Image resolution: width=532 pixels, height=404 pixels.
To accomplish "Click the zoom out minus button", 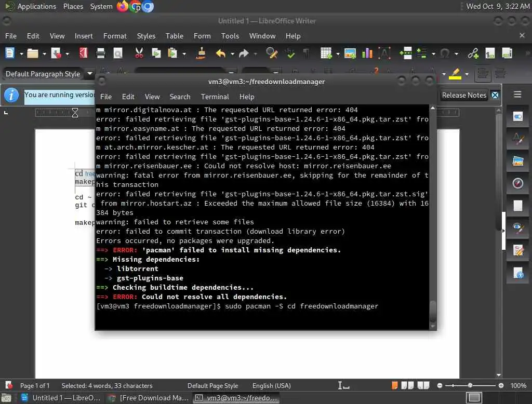I will click(x=440, y=385).
